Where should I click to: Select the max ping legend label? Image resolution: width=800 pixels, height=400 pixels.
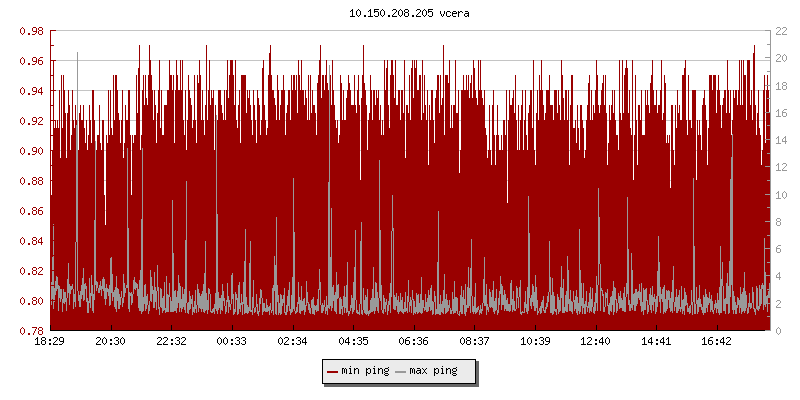[x=433, y=371]
